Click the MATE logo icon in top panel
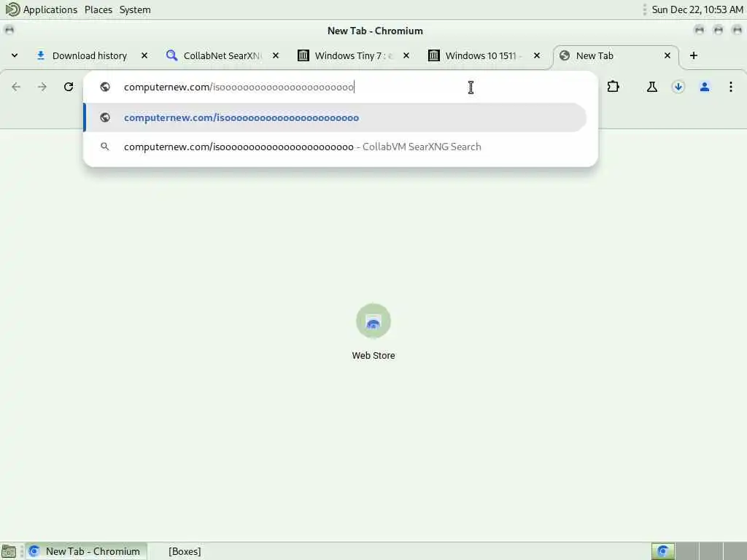 12,9
